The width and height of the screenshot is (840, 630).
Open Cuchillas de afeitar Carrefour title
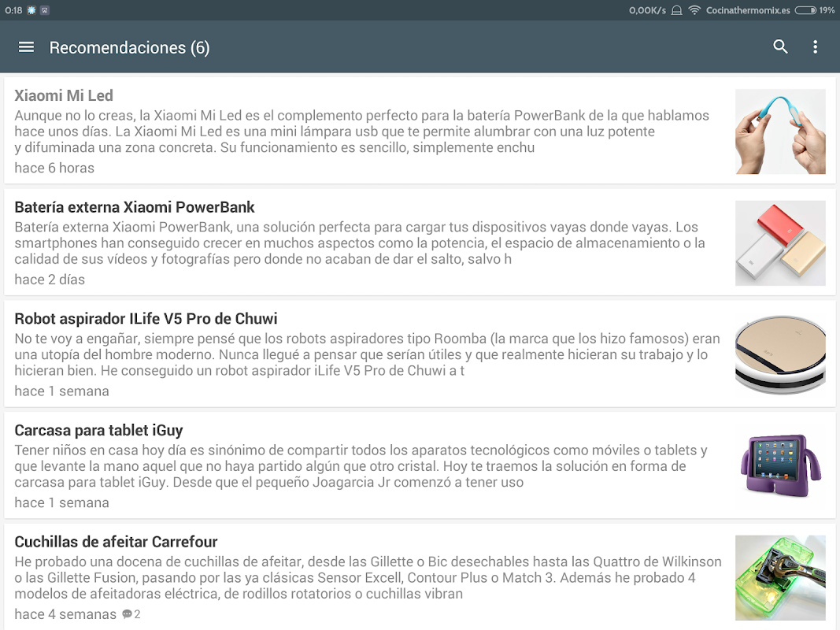(x=116, y=542)
